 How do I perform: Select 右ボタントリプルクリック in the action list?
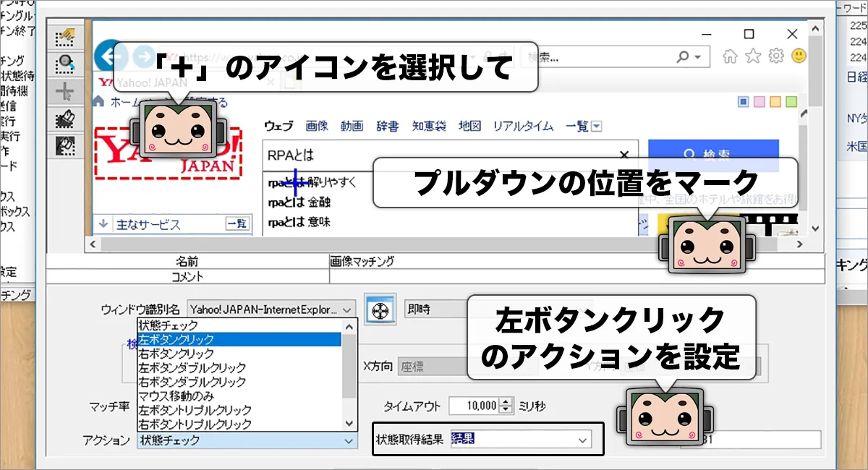coord(239,424)
